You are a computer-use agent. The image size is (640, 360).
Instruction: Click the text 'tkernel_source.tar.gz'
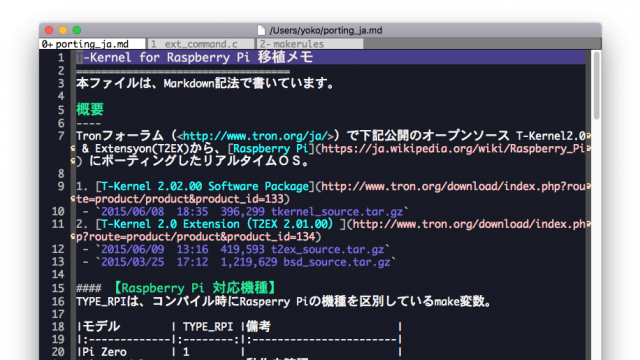337,211
